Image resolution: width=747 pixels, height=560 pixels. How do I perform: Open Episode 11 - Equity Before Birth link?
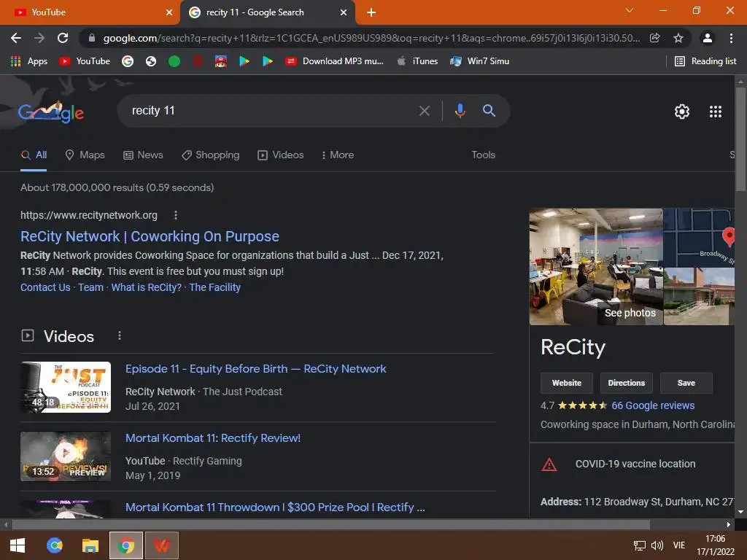pos(255,368)
